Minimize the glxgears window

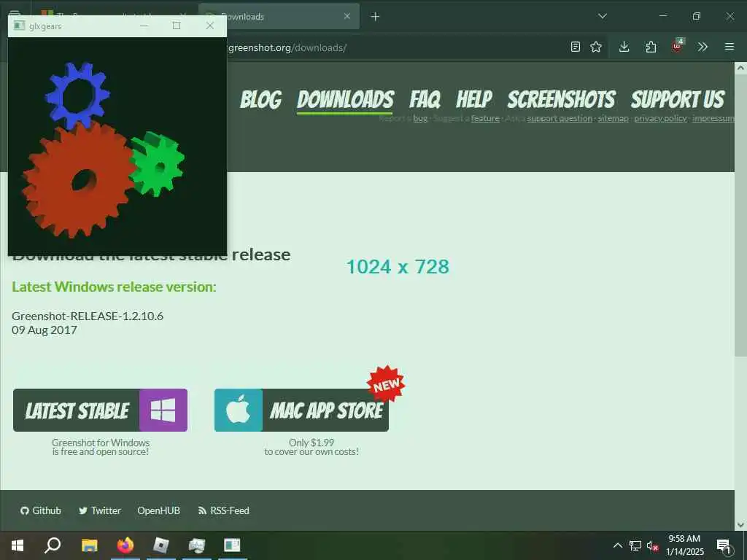pyautogui.click(x=144, y=26)
